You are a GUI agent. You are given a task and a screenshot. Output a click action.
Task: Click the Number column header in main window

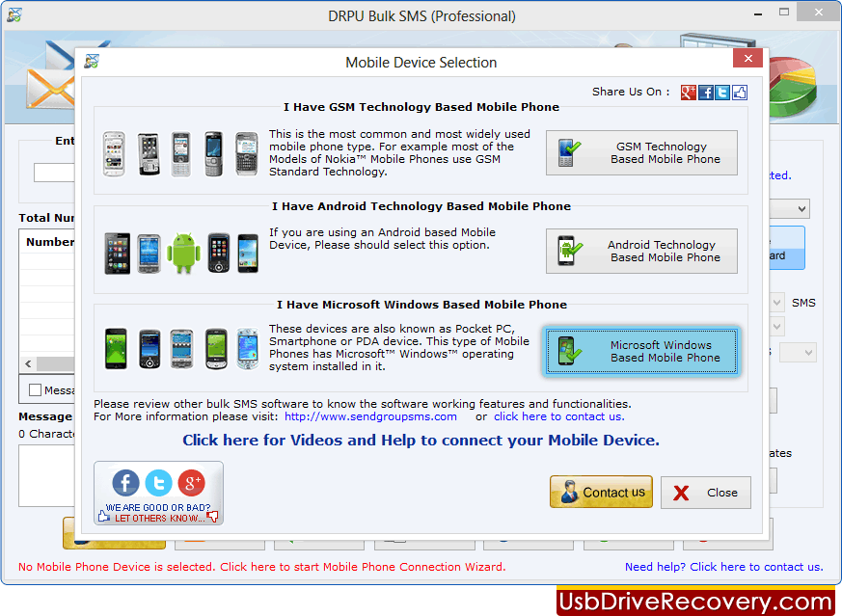(50, 242)
